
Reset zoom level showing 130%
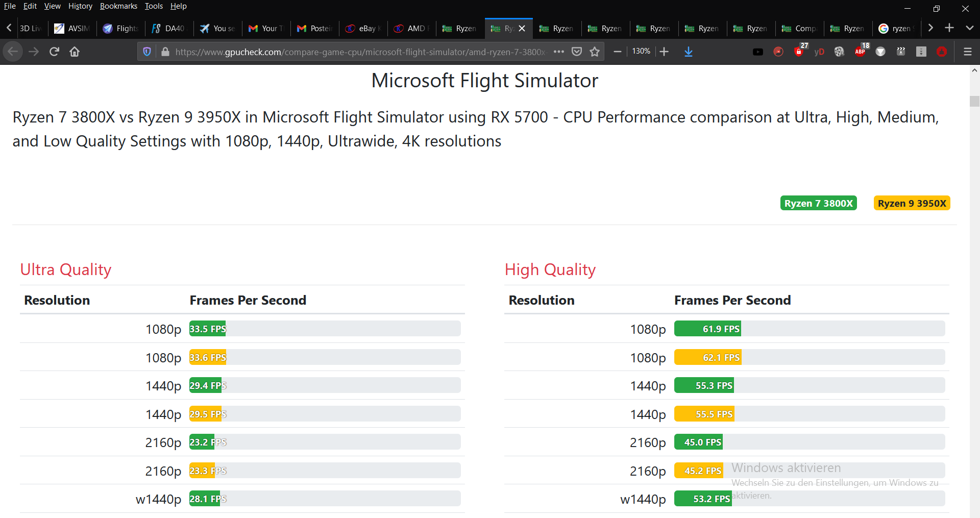[641, 52]
